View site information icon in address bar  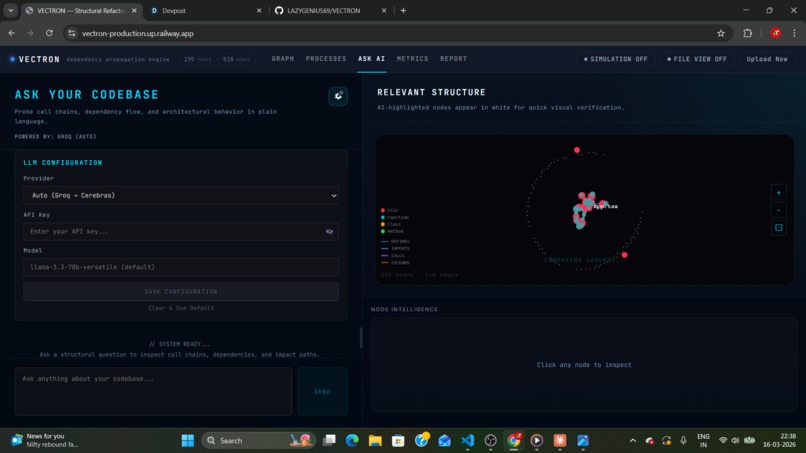72,33
